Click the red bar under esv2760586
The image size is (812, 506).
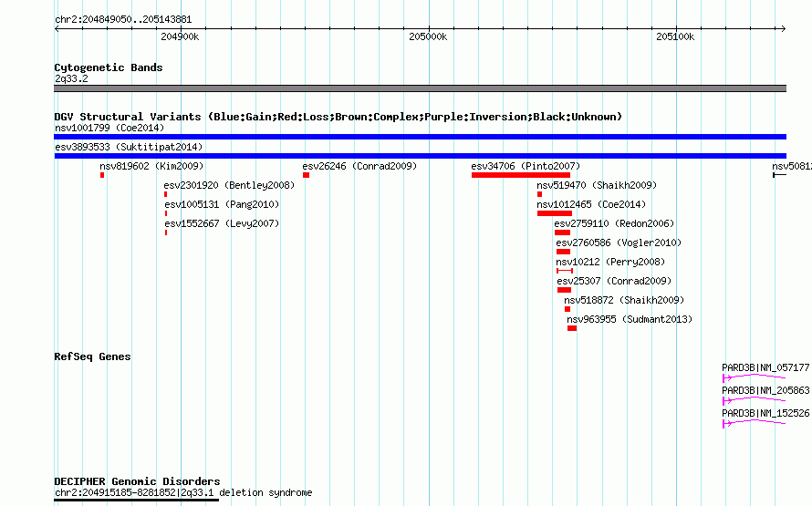coord(564,252)
